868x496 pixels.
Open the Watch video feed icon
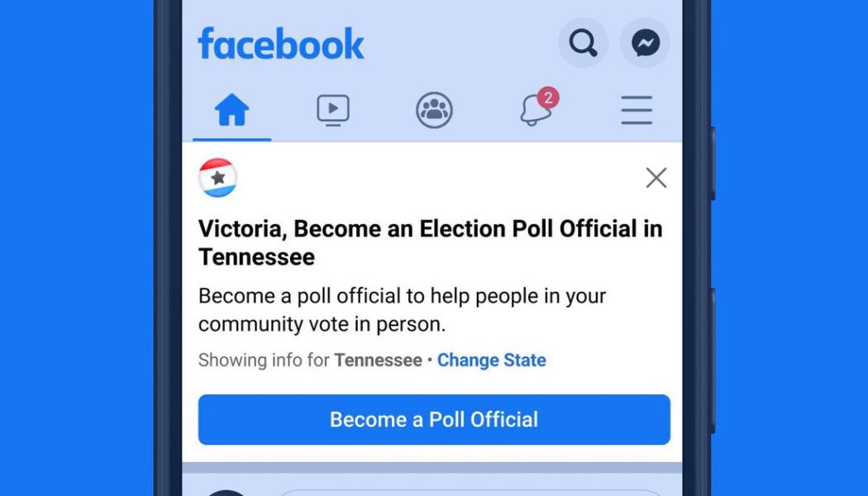pos(333,109)
